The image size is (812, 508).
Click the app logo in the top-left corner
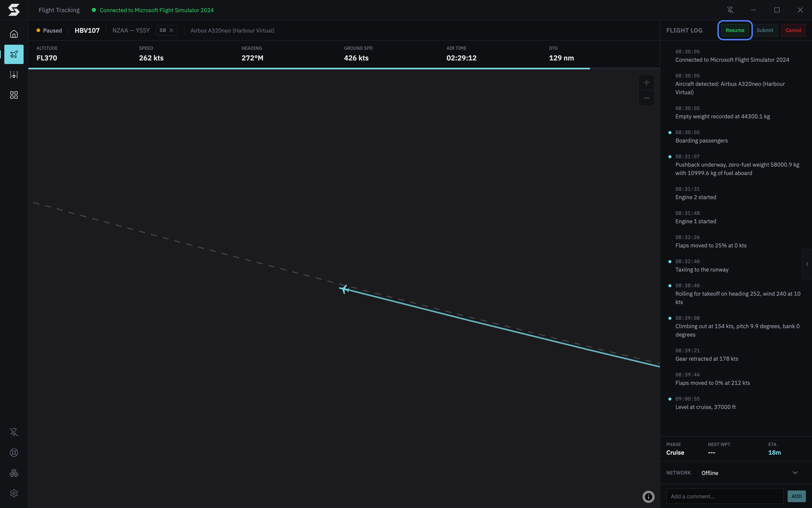[14, 10]
